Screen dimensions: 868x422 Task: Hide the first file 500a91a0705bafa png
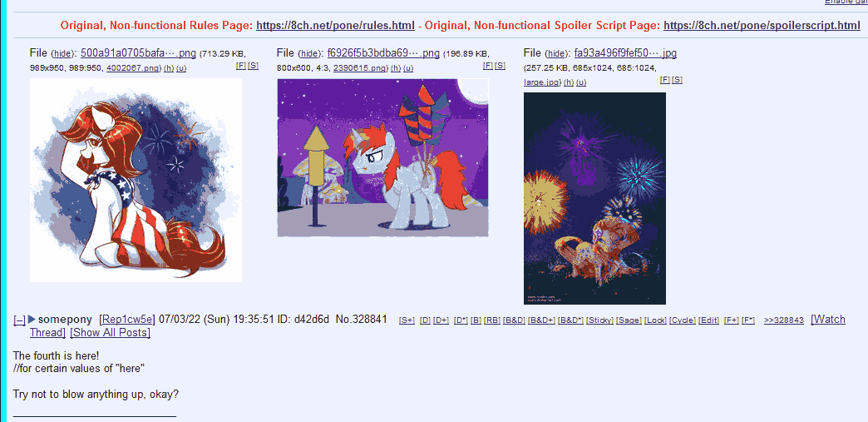(x=62, y=54)
